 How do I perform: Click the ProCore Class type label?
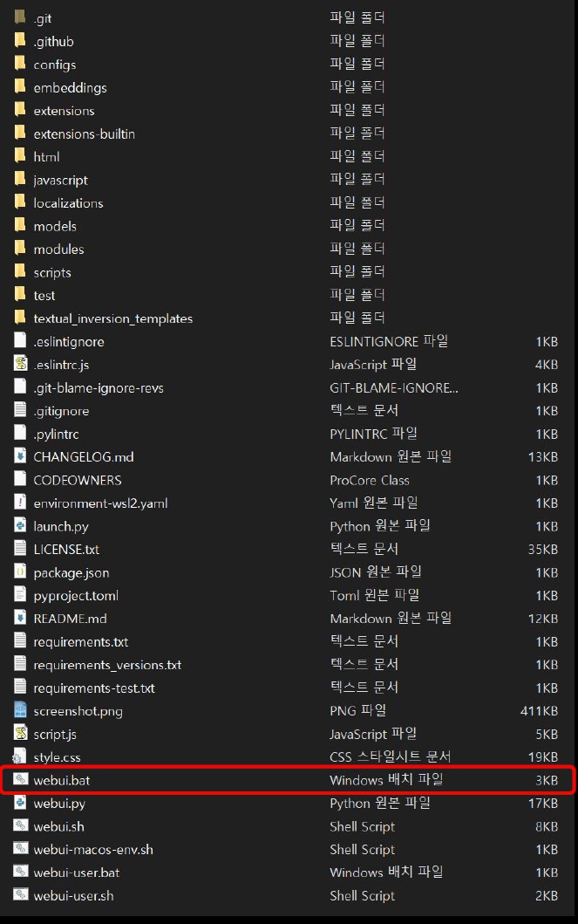click(x=370, y=480)
